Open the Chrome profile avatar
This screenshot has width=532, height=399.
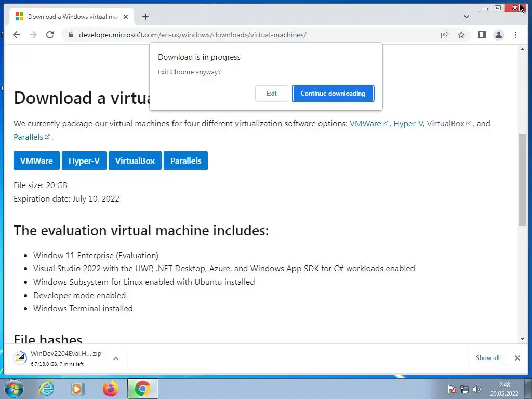pyautogui.click(x=498, y=35)
